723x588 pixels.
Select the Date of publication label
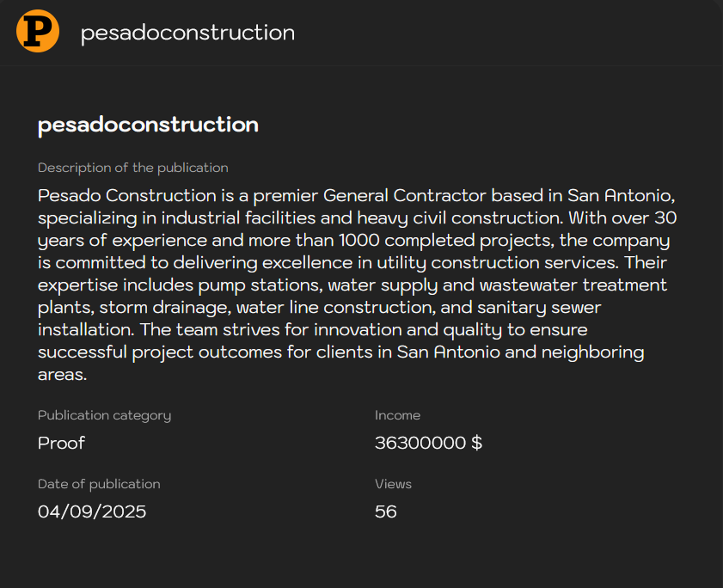pyautogui.click(x=99, y=484)
